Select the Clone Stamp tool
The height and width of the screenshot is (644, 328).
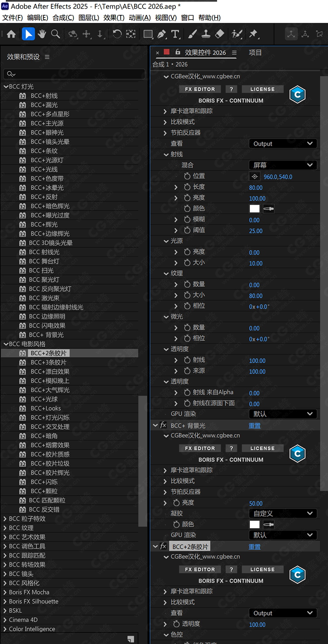206,34
